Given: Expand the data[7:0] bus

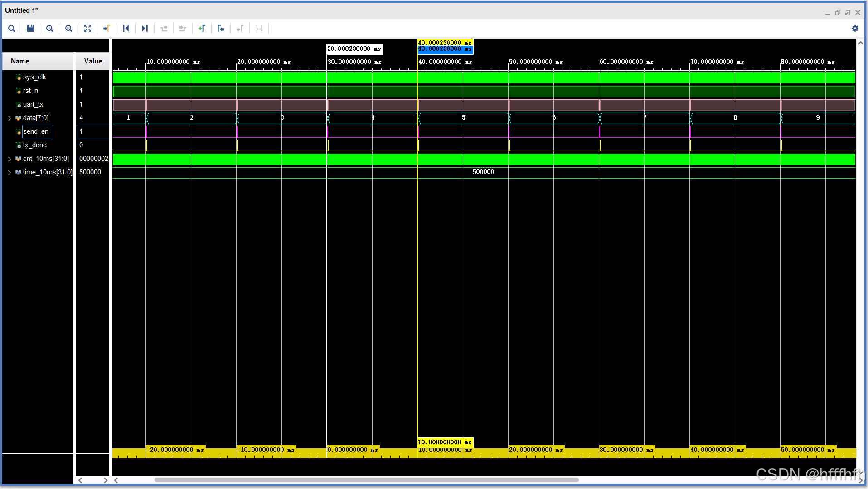Looking at the screenshot, I should (x=10, y=118).
